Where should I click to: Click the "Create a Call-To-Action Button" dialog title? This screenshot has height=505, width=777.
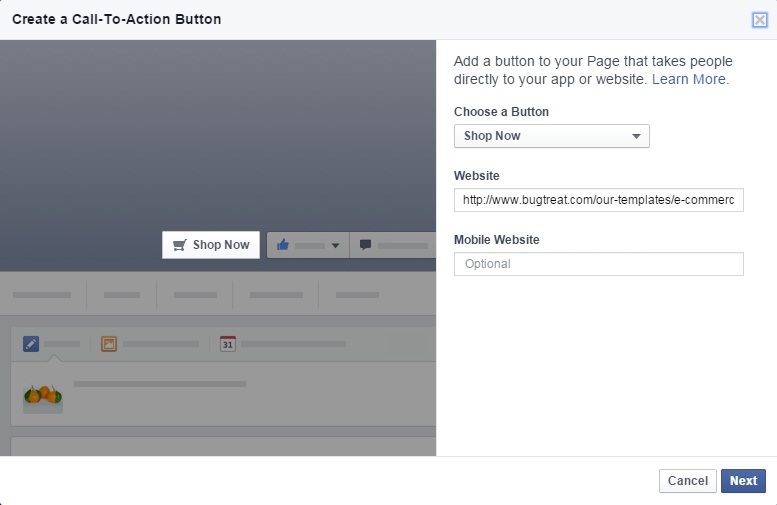pyautogui.click(x=117, y=19)
